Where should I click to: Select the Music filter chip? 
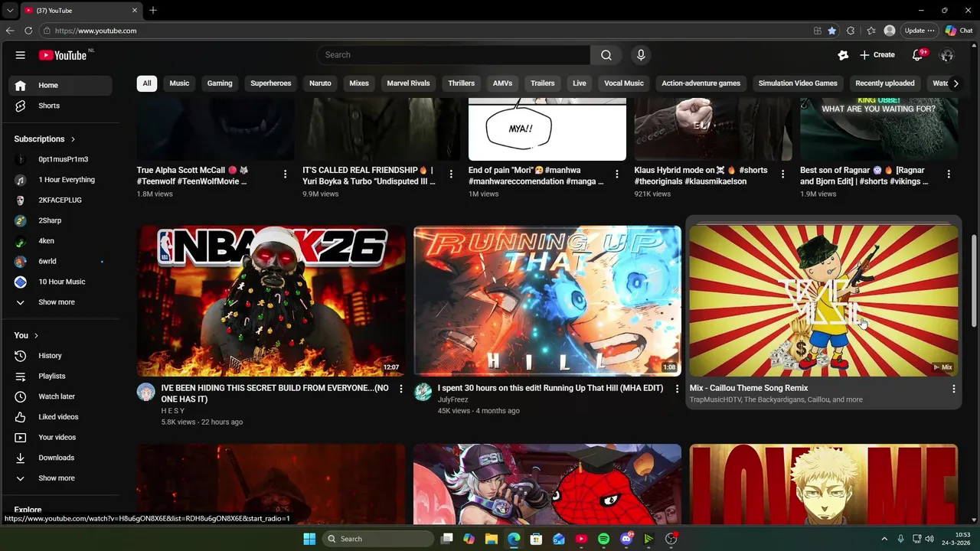(179, 83)
